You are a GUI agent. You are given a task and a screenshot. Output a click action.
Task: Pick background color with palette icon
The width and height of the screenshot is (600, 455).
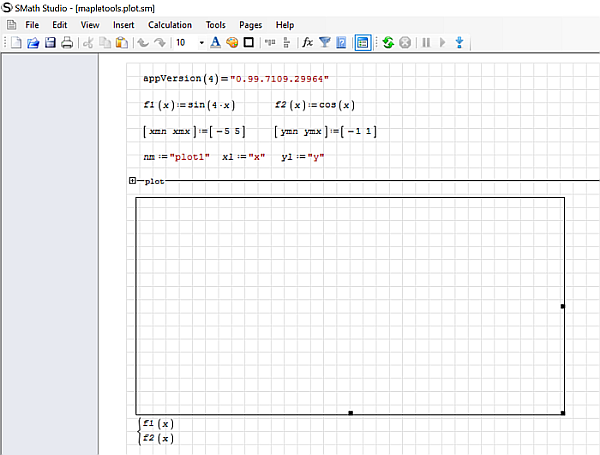click(x=232, y=43)
